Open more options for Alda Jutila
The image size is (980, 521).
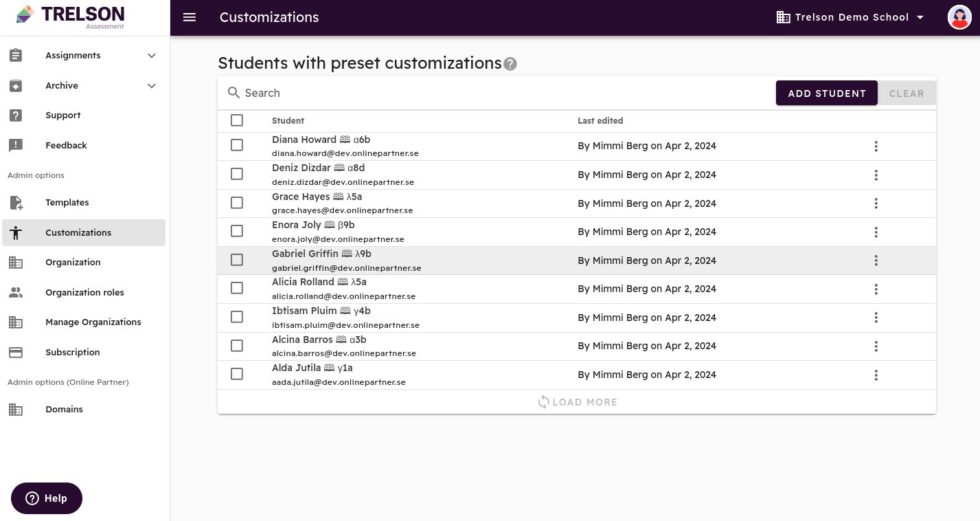point(876,375)
